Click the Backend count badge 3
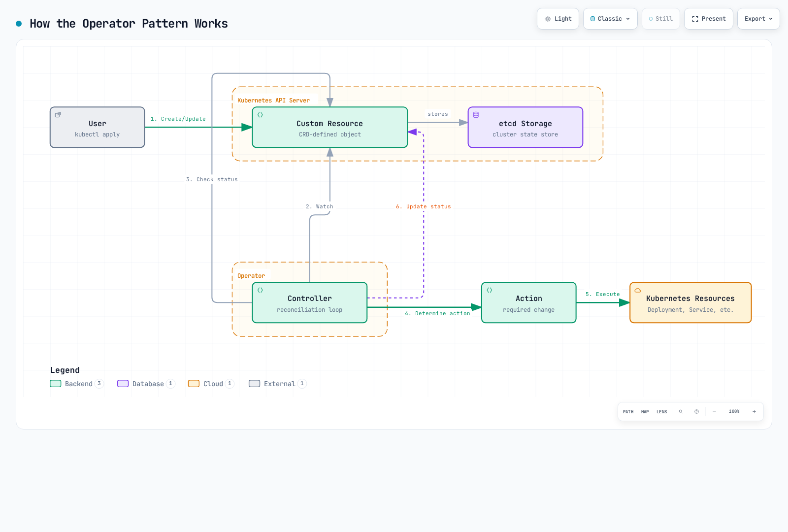 [x=99, y=384]
